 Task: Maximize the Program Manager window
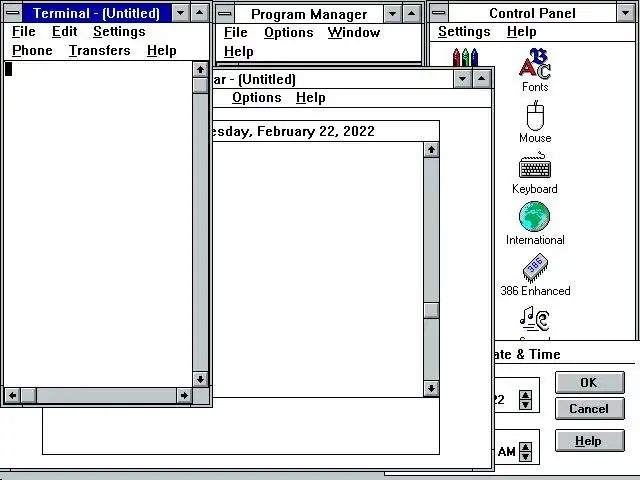point(412,14)
